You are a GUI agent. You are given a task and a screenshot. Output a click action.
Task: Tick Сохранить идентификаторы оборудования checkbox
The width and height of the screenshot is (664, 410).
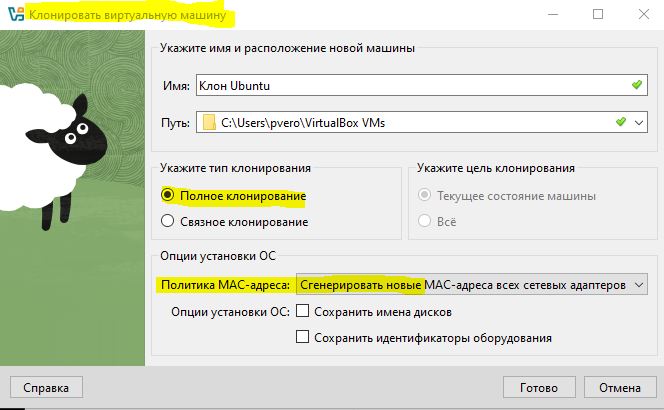pos(303,338)
